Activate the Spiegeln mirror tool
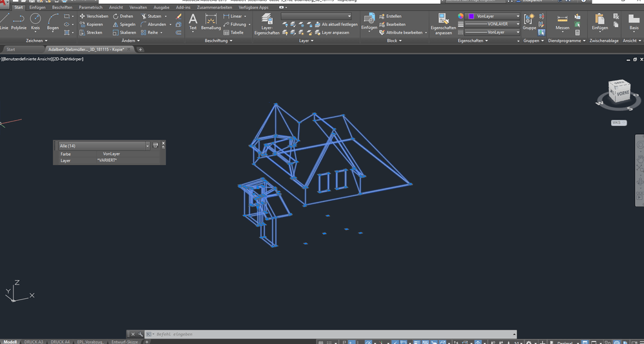This screenshot has height=344, width=644. point(124,25)
